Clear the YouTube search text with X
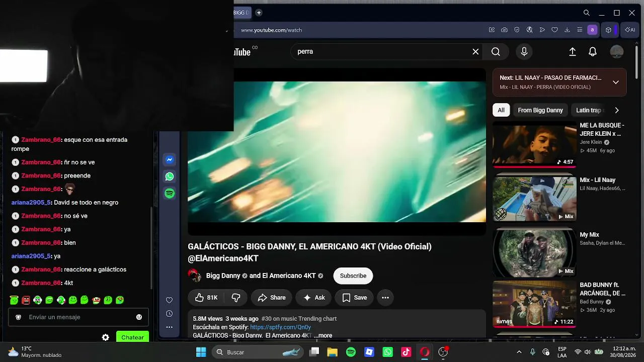The width and height of the screenshot is (644, 362). [x=475, y=51]
